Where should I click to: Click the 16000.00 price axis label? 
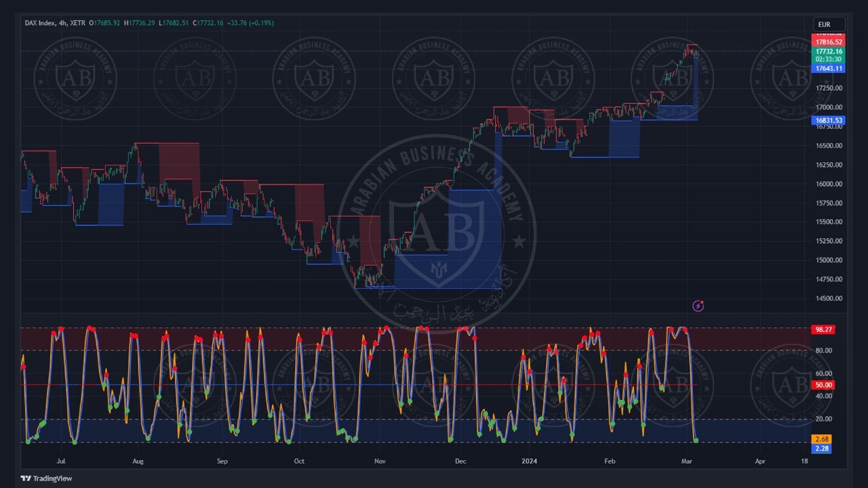829,184
